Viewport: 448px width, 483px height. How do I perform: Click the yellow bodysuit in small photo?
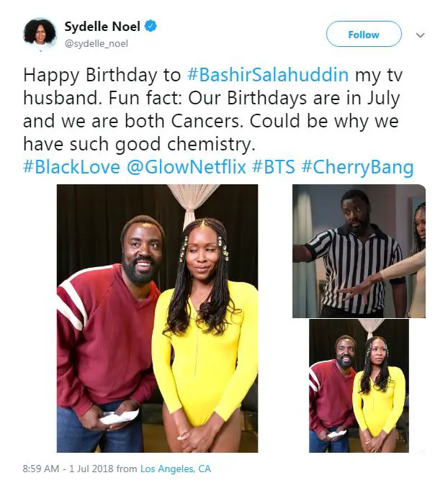pos(379,400)
